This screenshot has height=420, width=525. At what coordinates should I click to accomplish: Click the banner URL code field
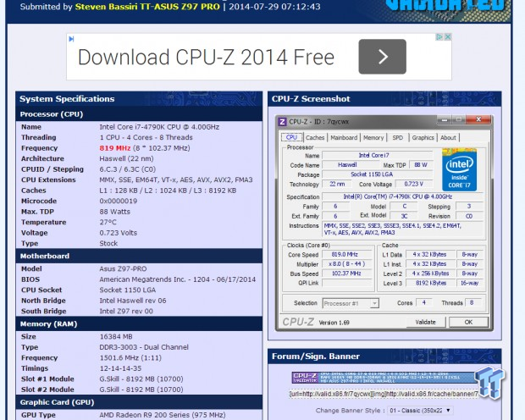pos(384,394)
